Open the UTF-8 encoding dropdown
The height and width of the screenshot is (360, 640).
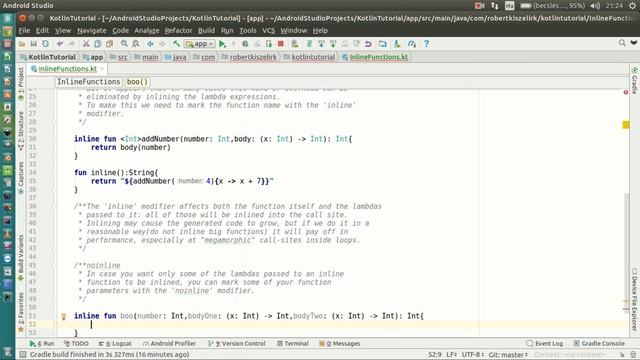point(473,355)
